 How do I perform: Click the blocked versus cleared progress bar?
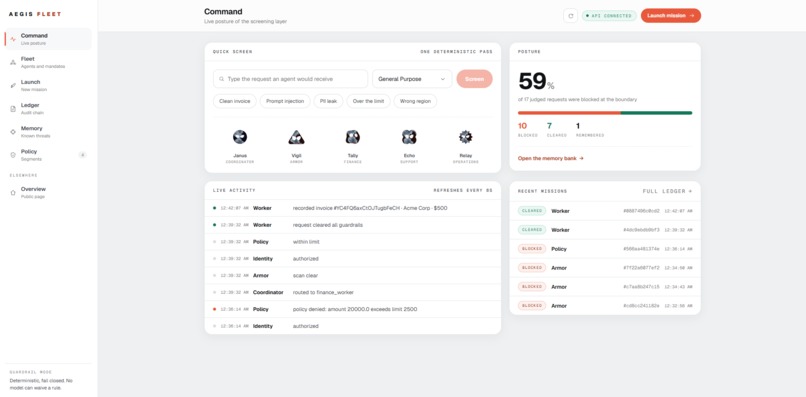[605, 113]
